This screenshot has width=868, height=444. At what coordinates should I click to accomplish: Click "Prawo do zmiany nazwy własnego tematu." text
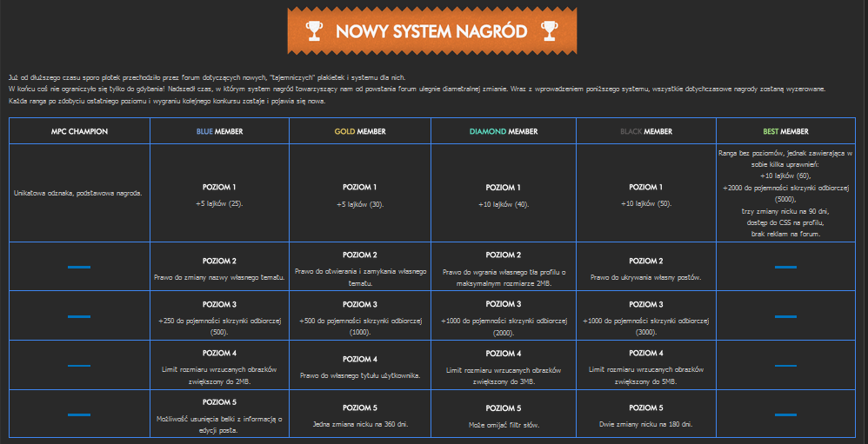pyautogui.click(x=219, y=277)
